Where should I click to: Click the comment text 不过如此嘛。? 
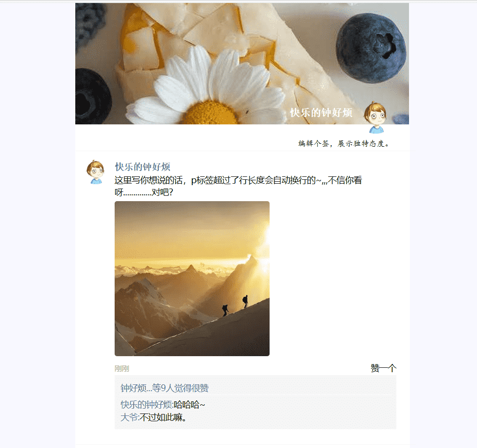point(163,417)
